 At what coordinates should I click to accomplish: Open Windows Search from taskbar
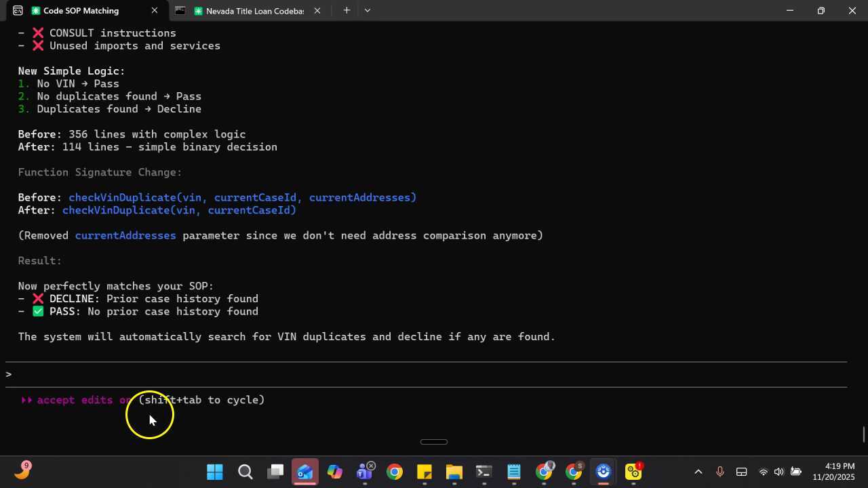tap(245, 472)
